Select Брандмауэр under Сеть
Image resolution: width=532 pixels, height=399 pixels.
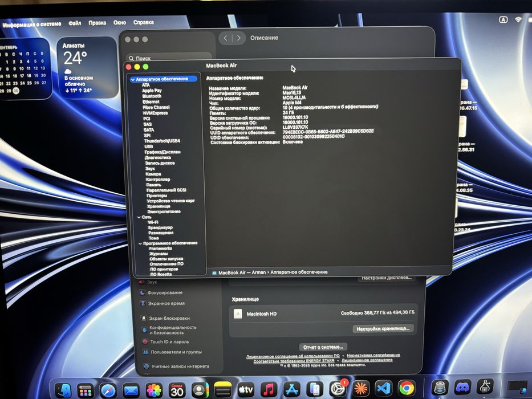(160, 227)
